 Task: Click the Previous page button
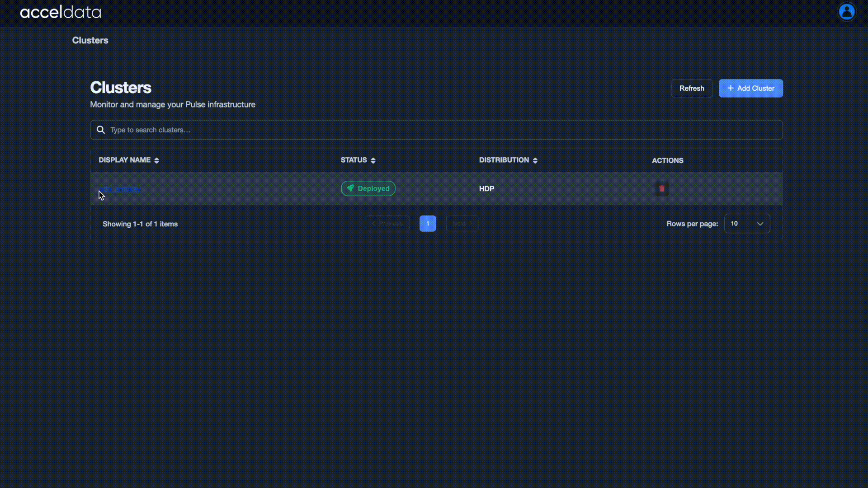387,224
